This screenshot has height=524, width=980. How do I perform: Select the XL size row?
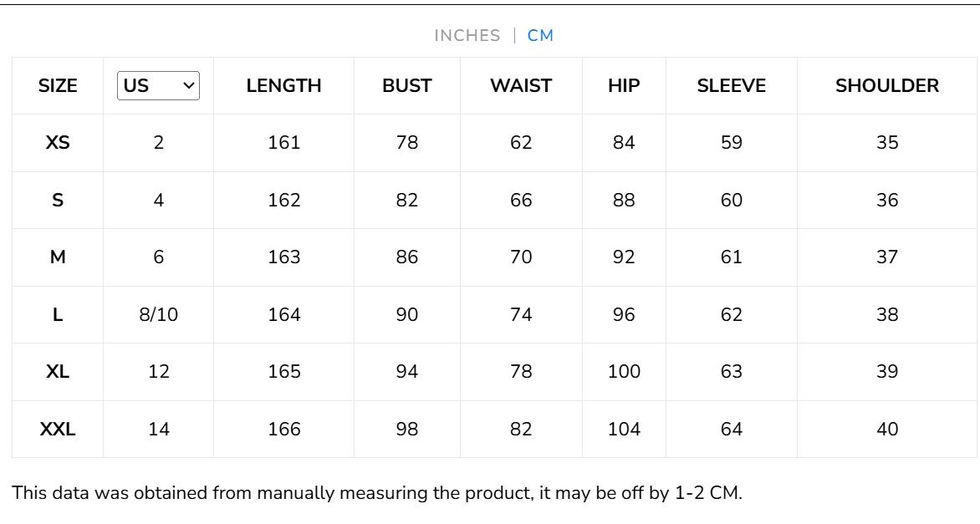click(58, 371)
